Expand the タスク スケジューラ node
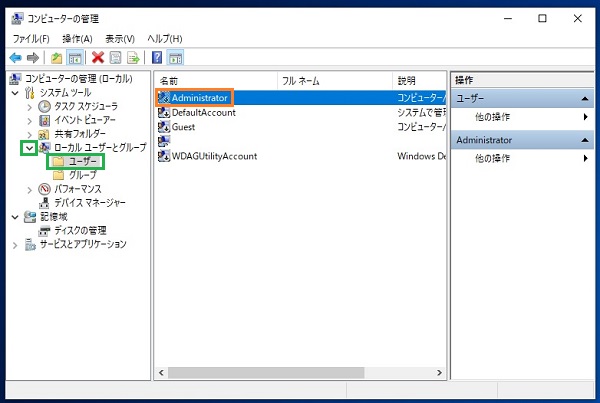The width and height of the screenshot is (600, 403). coord(29,107)
